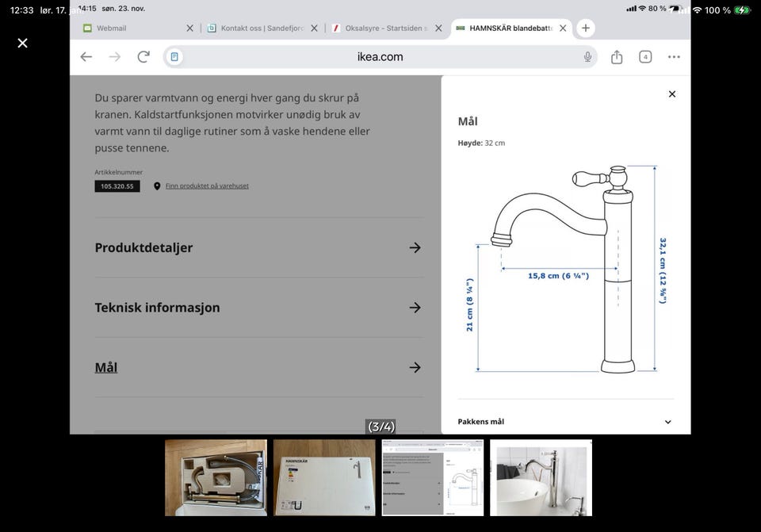The image size is (761, 532).
Task: Click the Mål link on the page
Action: point(106,367)
